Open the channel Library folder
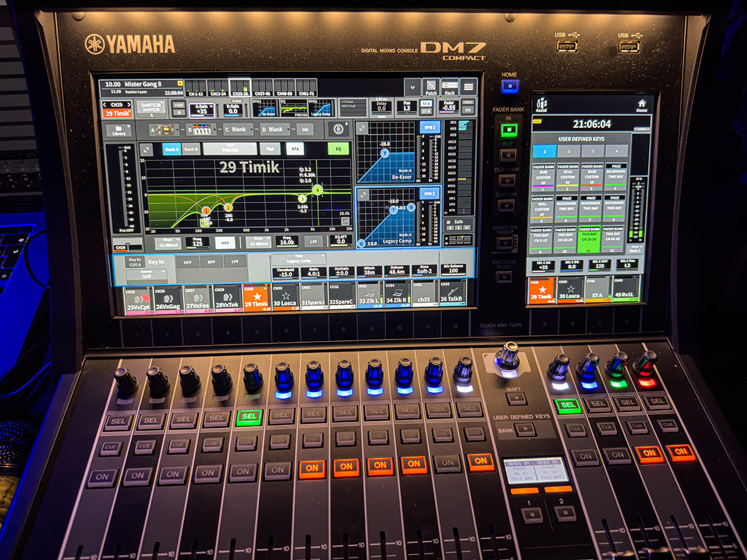This screenshot has width=747, height=560. click(119, 130)
